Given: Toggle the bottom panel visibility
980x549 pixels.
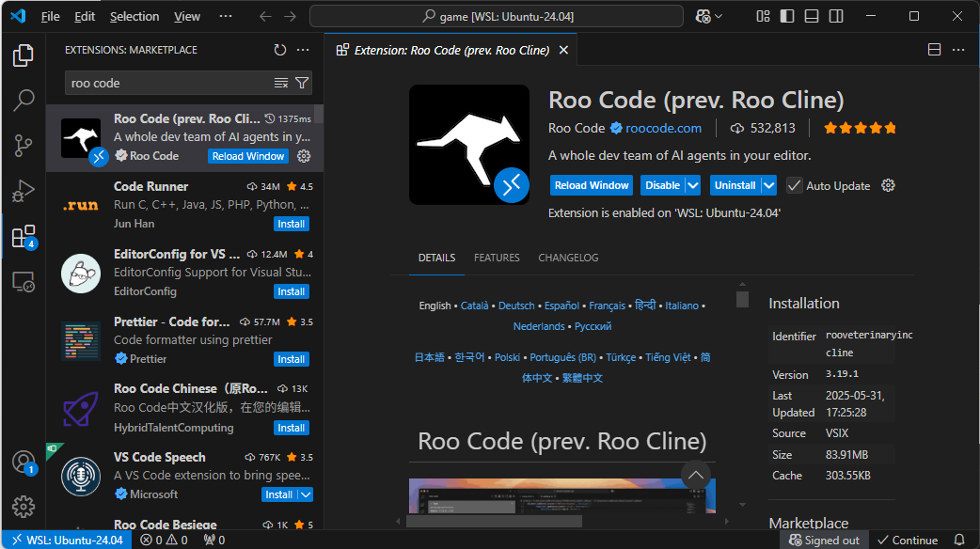Looking at the screenshot, I should (812, 16).
